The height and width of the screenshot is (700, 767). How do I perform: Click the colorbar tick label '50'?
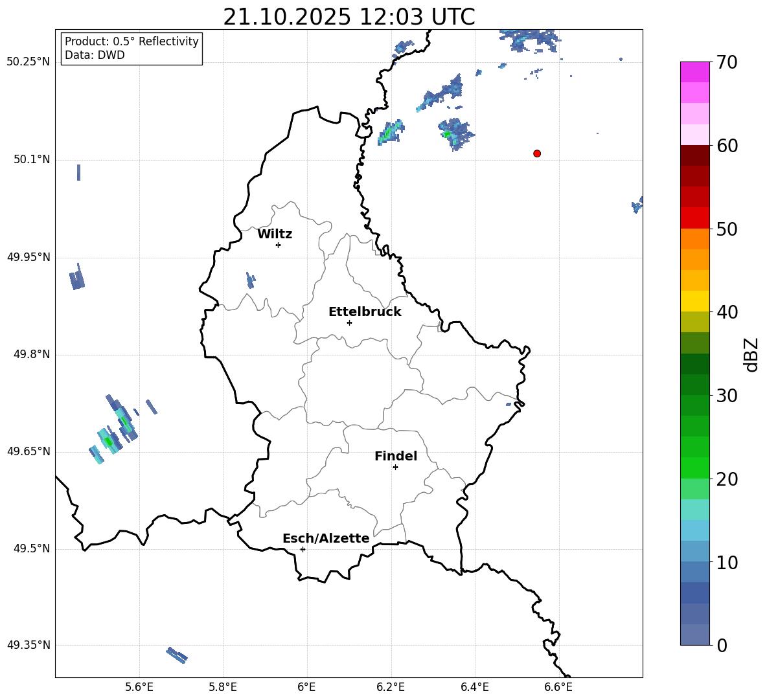pyautogui.click(x=727, y=229)
